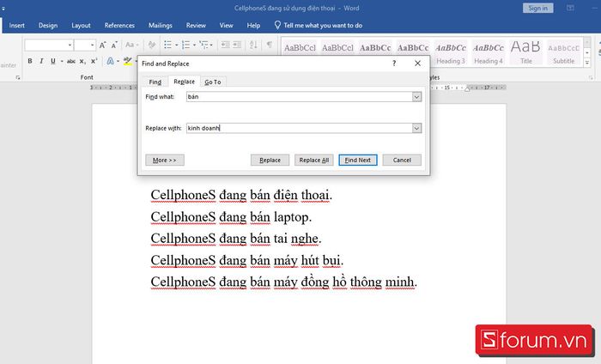Image resolution: width=601 pixels, height=364 pixels.
Task: Open Change Case menu
Action: (x=132, y=45)
